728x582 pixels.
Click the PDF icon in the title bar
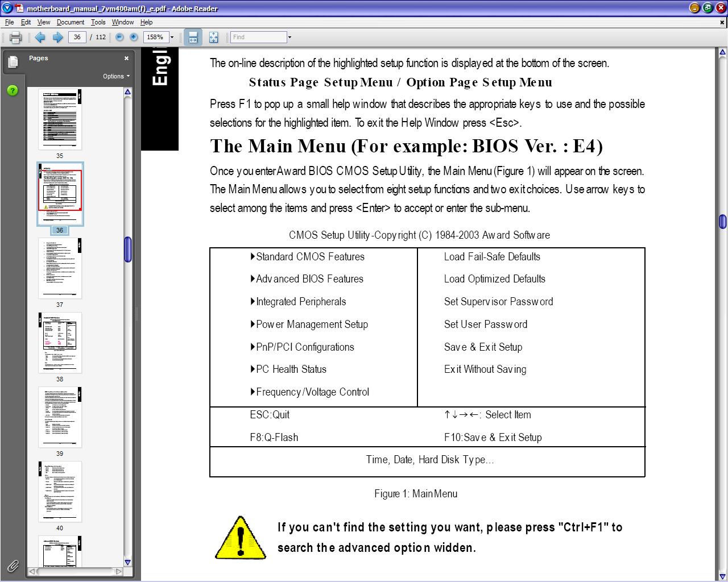[19, 8]
